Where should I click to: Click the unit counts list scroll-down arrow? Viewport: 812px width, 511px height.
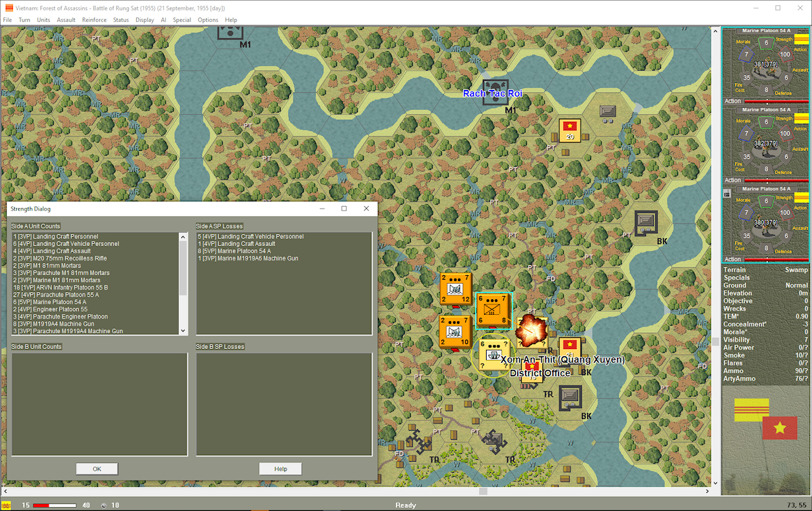click(183, 330)
